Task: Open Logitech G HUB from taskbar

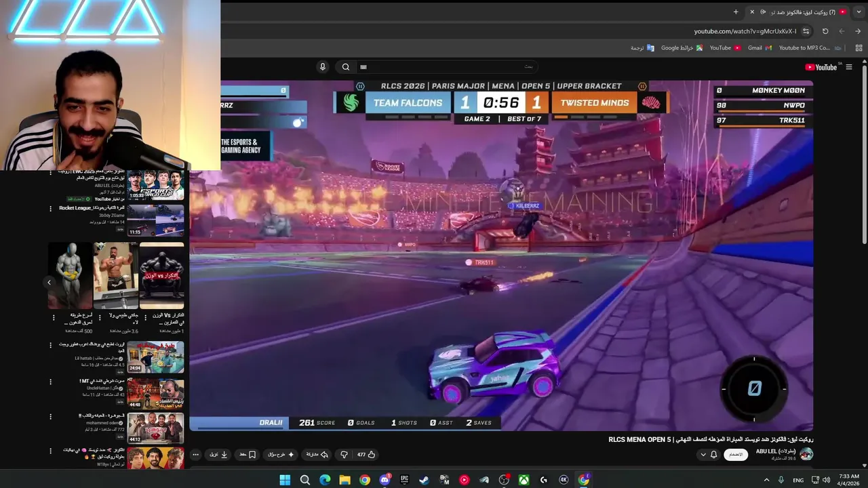Action: coord(544,480)
